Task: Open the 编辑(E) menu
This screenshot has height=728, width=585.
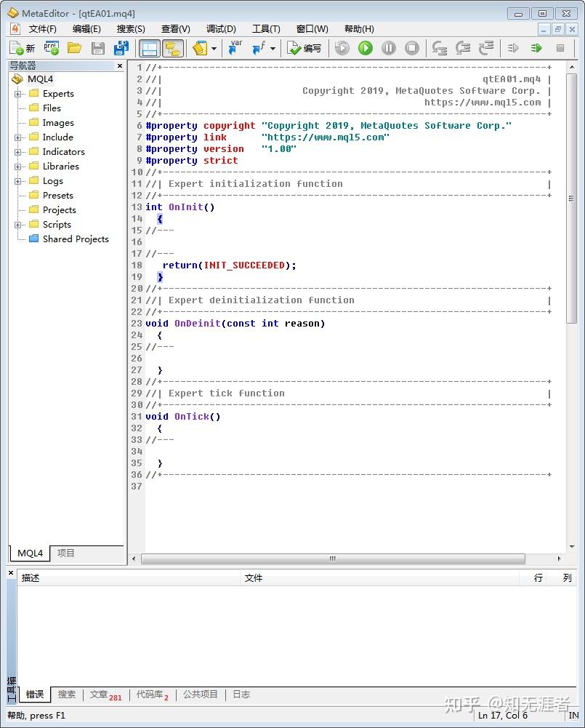Action: (86, 29)
